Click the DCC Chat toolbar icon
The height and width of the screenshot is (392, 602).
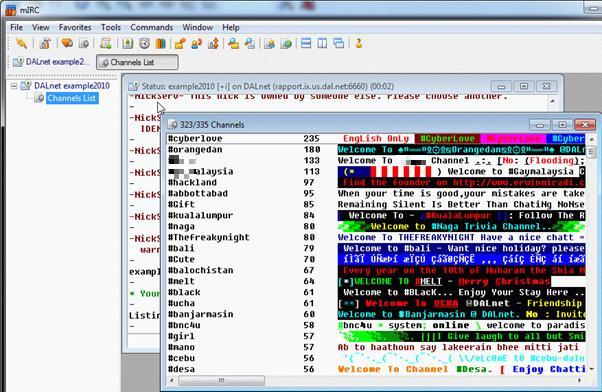pyautogui.click(x=197, y=43)
